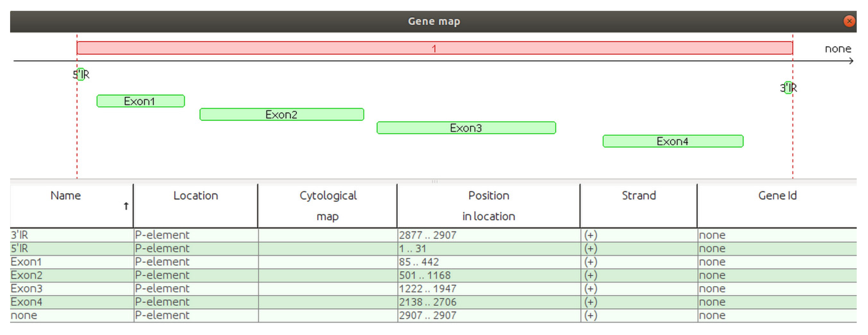Click the Strand column header
The width and height of the screenshot is (868, 335).
639,196
